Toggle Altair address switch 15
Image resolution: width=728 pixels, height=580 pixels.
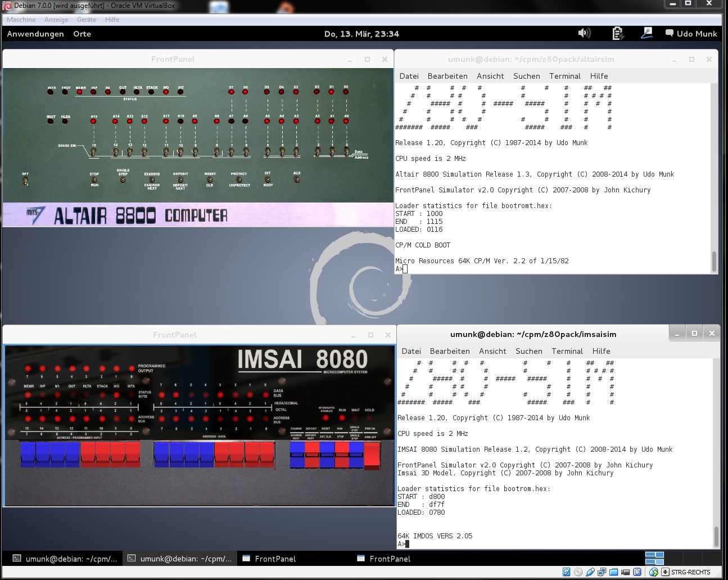tap(94, 152)
